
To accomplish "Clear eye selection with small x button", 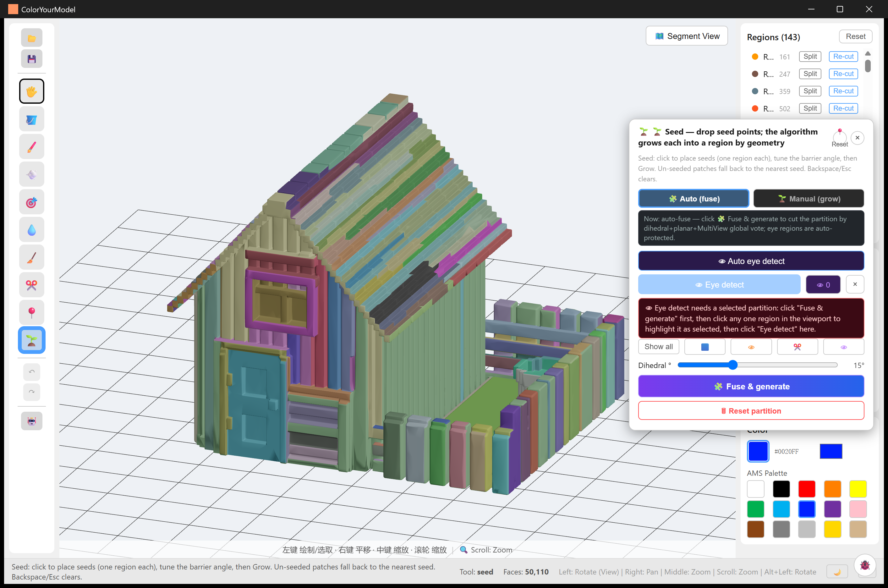I will coord(855,284).
